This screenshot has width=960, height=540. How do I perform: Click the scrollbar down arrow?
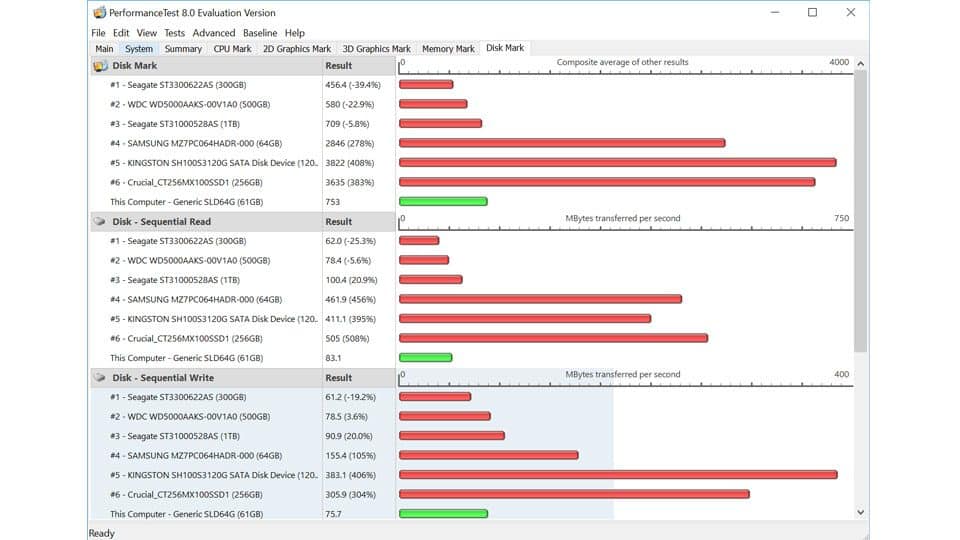tap(861, 512)
